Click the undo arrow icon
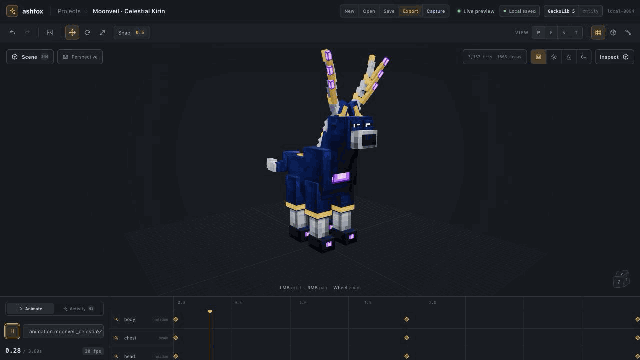Image resolution: width=640 pixels, height=360 pixels. pos(12,33)
